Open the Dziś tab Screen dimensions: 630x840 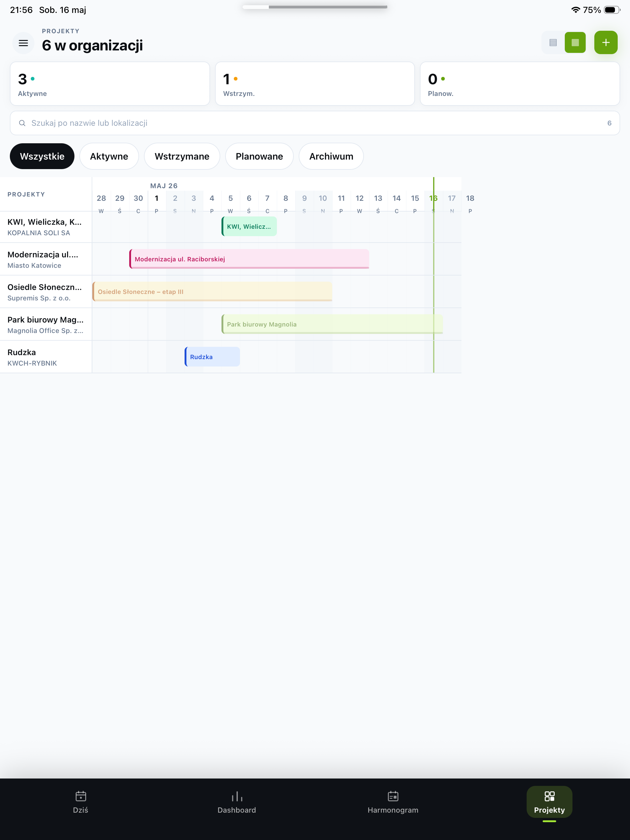(x=81, y=802)
